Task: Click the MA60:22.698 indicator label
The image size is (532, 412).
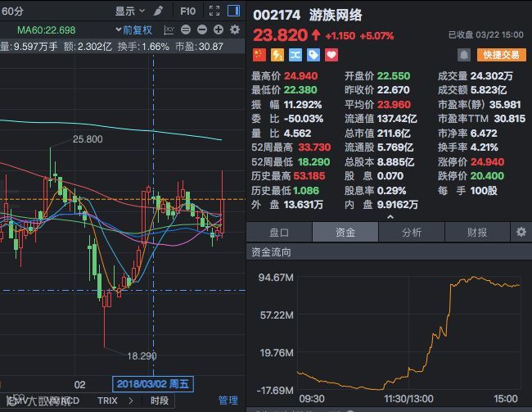Action: tap(46, 30)
